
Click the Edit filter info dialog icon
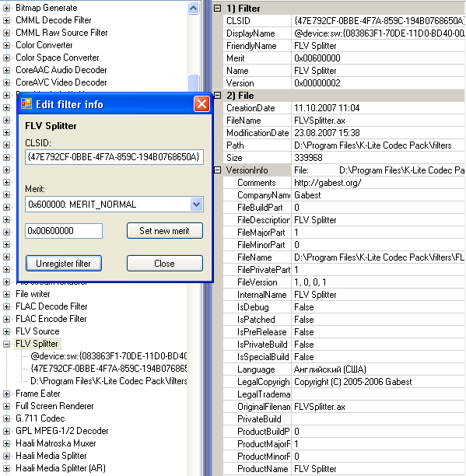[26, 103]
